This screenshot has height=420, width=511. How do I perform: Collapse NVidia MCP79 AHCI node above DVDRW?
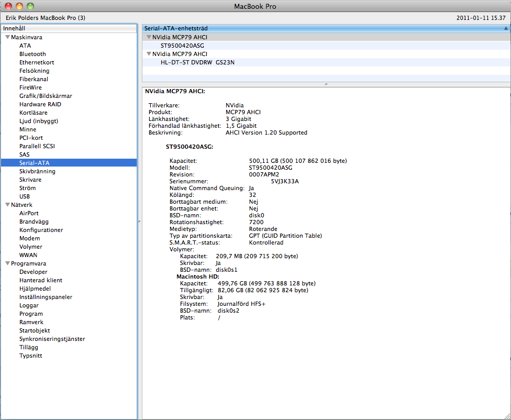pos(149,54)
